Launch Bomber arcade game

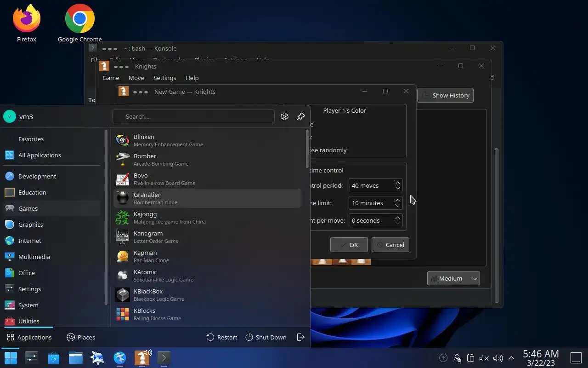(207, 160)
